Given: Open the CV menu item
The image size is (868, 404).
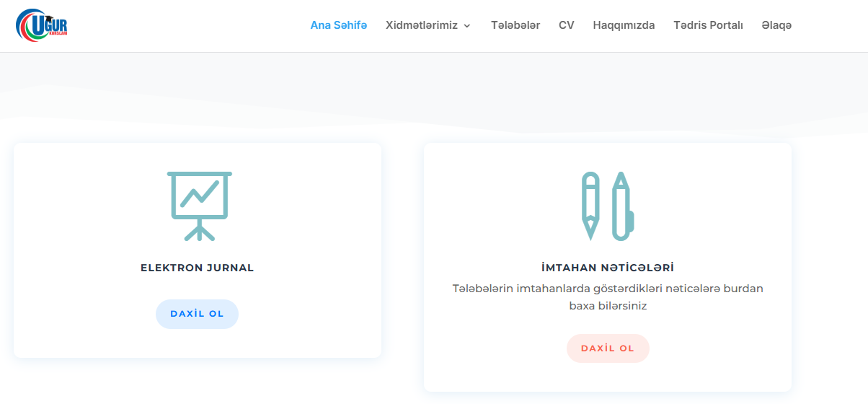Looking at the screenshot, I should (x=567, y=25).
